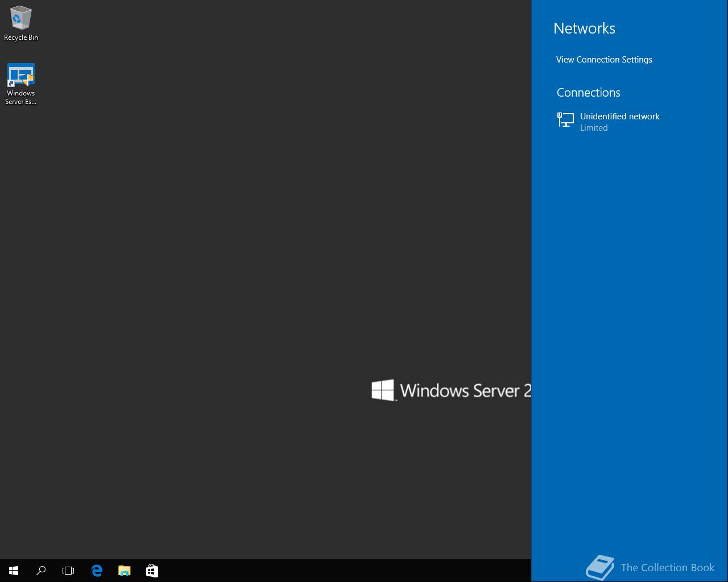Click the wired network computer icon
The height and width of the screenshot is (582, 728).
coord(565,119)
